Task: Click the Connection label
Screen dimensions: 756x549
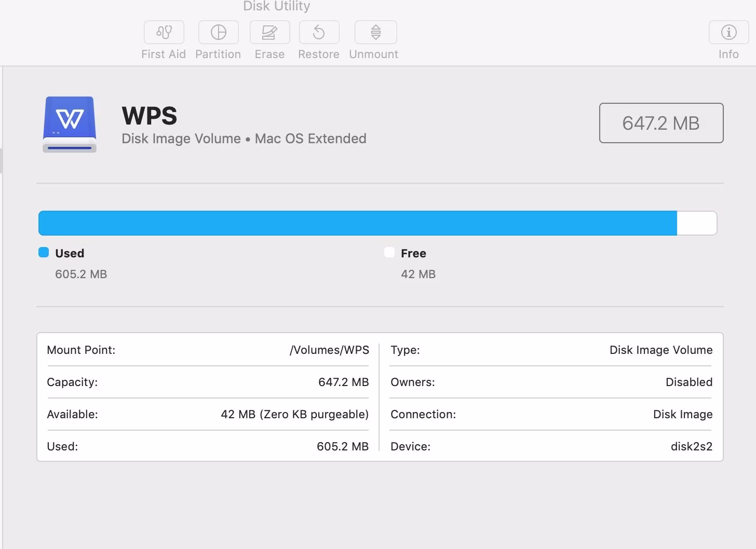Action: 423,414
